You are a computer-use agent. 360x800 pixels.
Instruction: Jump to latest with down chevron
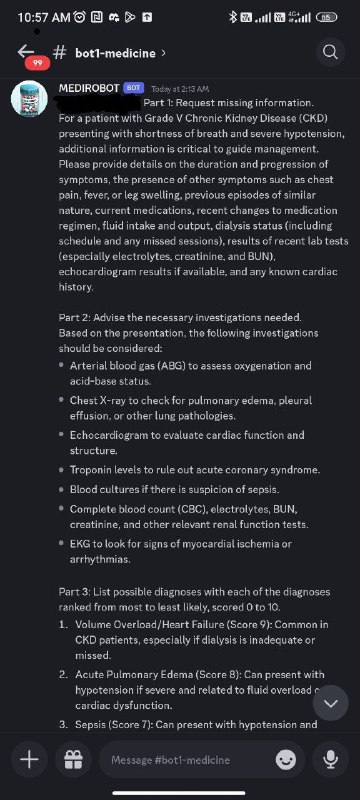330,704
